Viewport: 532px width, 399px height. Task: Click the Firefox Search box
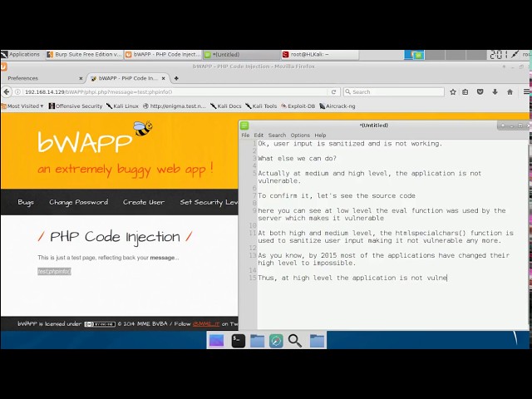click(393, 92)
